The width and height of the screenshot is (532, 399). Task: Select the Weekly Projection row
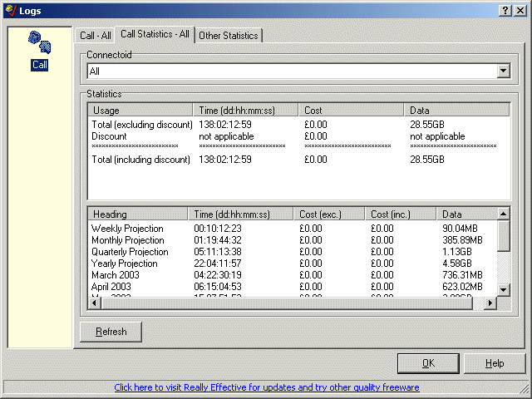tap(293, 229)
